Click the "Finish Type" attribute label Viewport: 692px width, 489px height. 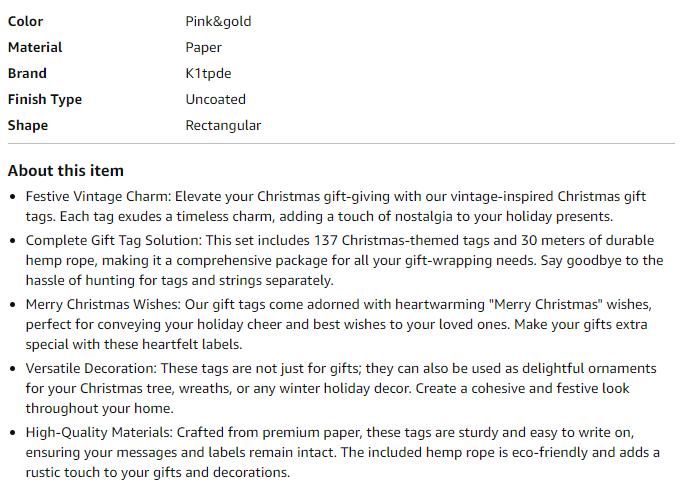pyautogui.click(x=45, y=99)
